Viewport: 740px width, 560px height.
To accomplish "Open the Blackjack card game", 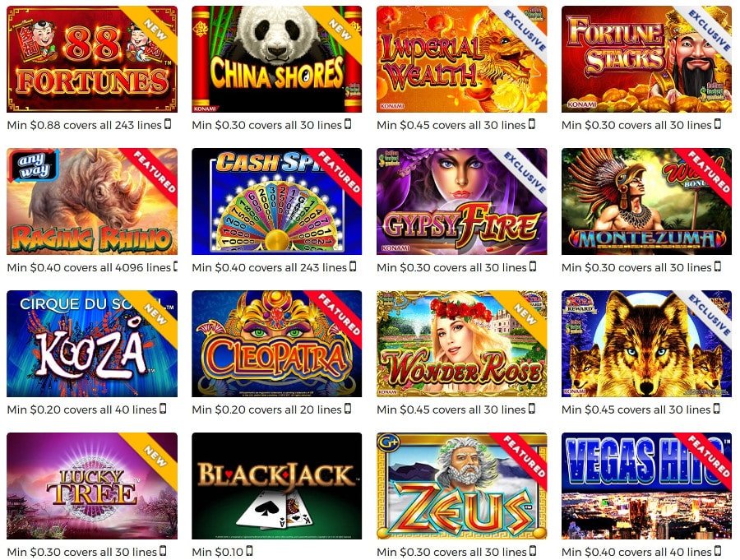I will pyautogui.click(x=276, y=486).
